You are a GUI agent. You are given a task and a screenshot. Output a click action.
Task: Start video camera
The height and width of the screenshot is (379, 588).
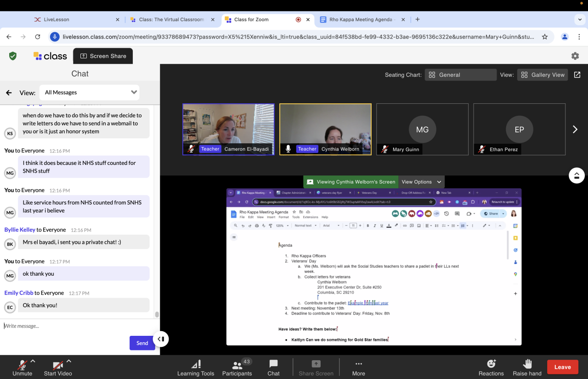[x=57, y=368]
